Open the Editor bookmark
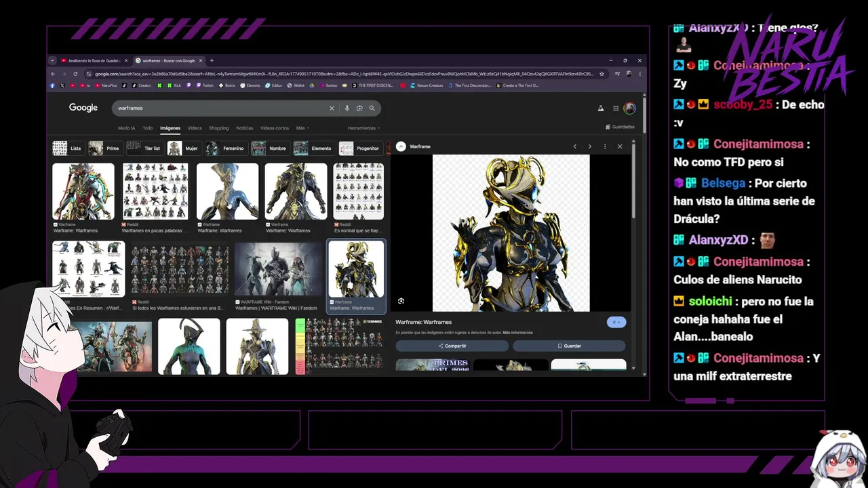Screen dimensions: 868x488 [x=274, y=85]
